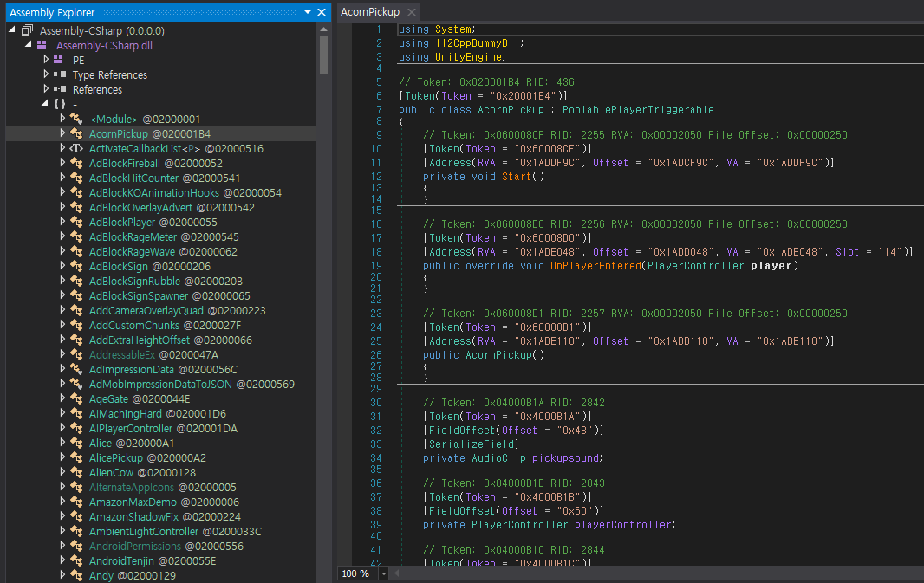Expand the AgeGate tree node
Screen dimensions: 924x583
pyautogui.click(x=63, y=398)
